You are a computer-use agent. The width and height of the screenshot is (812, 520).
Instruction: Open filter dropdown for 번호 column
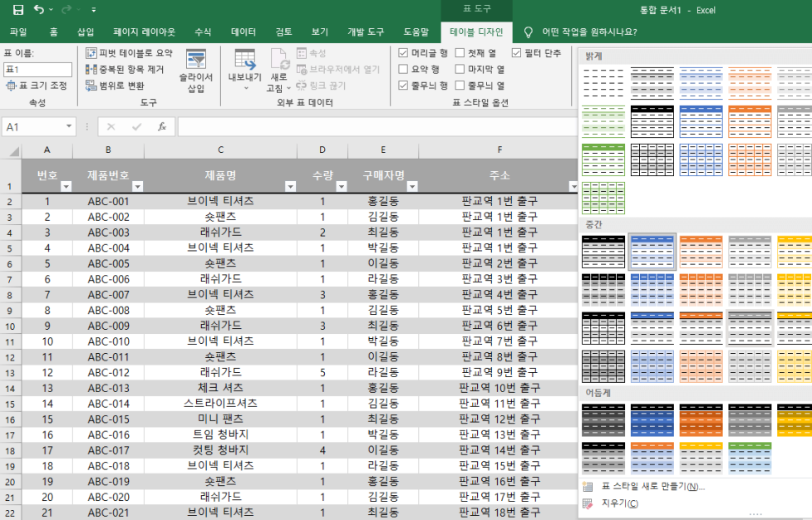pyautogui.click(x=66, y=186)
